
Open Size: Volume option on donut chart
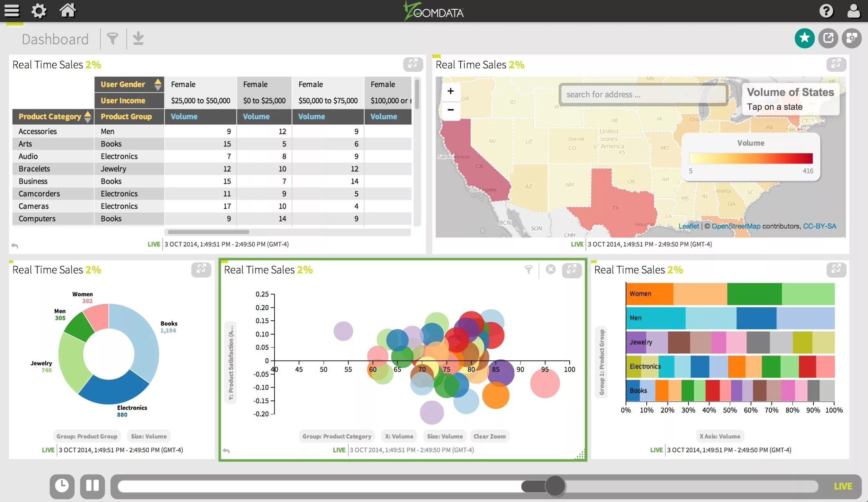coord(149,436)
